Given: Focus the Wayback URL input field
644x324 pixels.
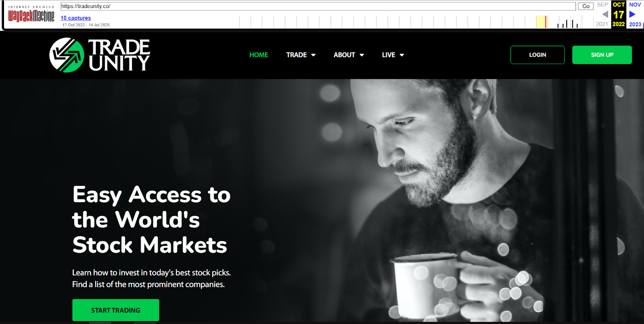Looking at the screenshot, I should [318, 6].
